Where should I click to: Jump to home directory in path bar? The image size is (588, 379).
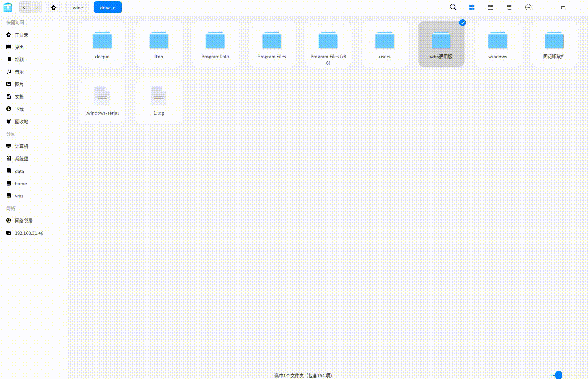[x=54, y=7]
